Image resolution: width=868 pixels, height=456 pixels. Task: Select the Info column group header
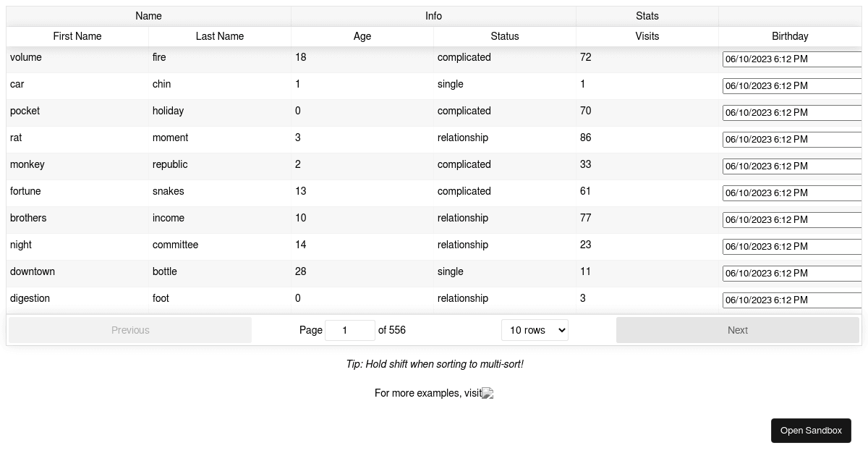pyautogui.click(x=433, y=16)
